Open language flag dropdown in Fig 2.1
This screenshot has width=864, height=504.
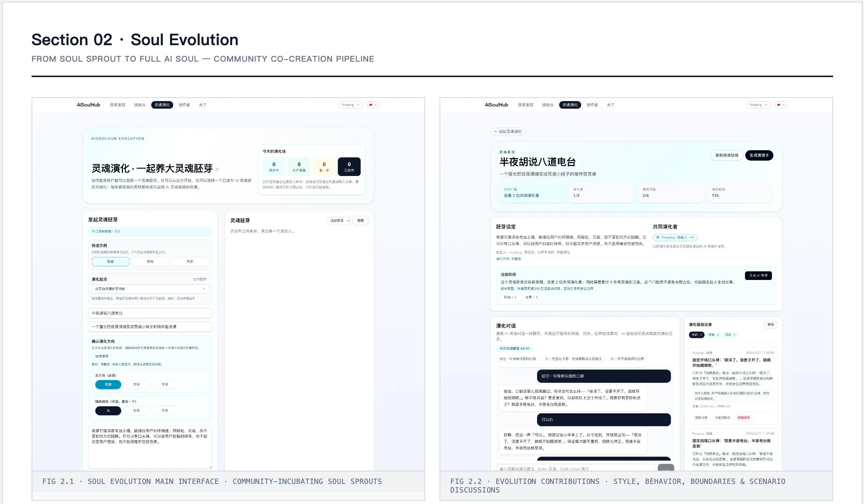[373, 105]
